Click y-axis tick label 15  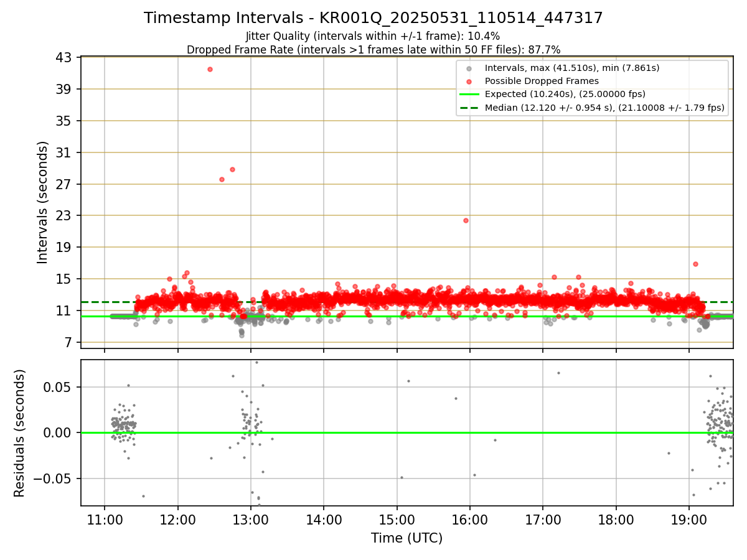65,279
